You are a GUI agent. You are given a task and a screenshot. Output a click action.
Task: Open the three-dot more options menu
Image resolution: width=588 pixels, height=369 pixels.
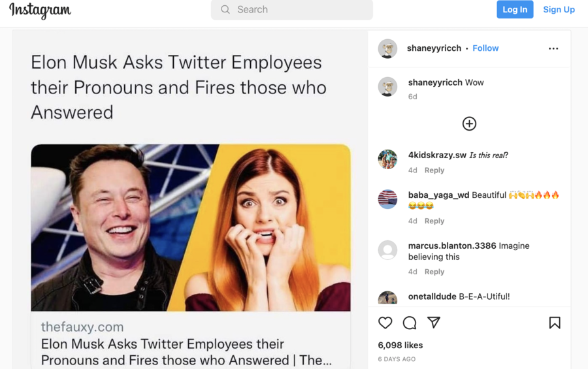click(x=553, y=48)
